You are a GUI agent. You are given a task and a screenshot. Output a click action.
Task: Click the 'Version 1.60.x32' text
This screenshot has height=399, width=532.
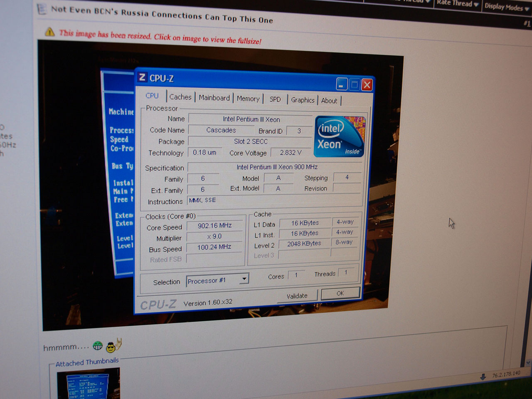[208, 303]
